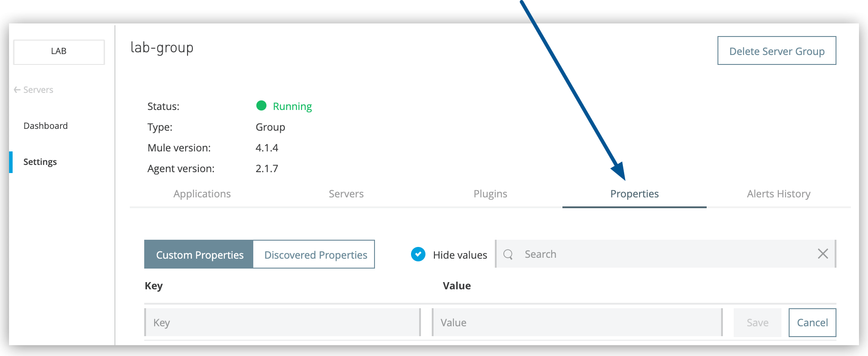Click the green Running status indicator

[262, 106]
